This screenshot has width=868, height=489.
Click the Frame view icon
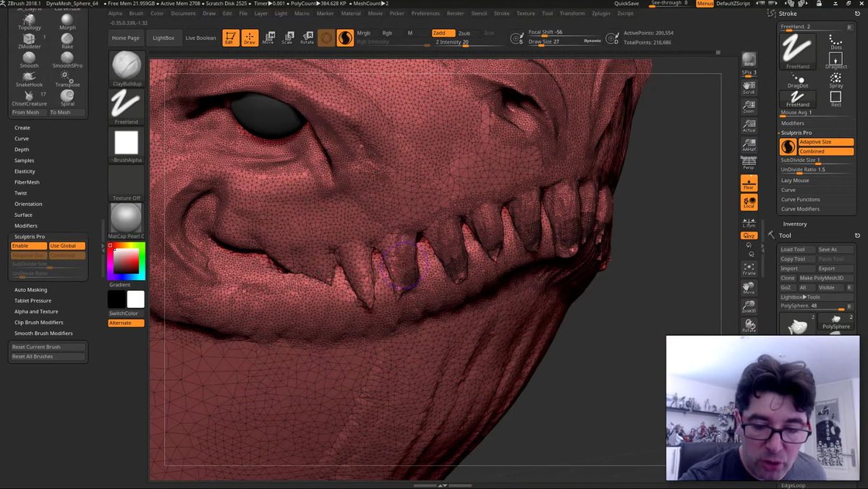(749, 268)
